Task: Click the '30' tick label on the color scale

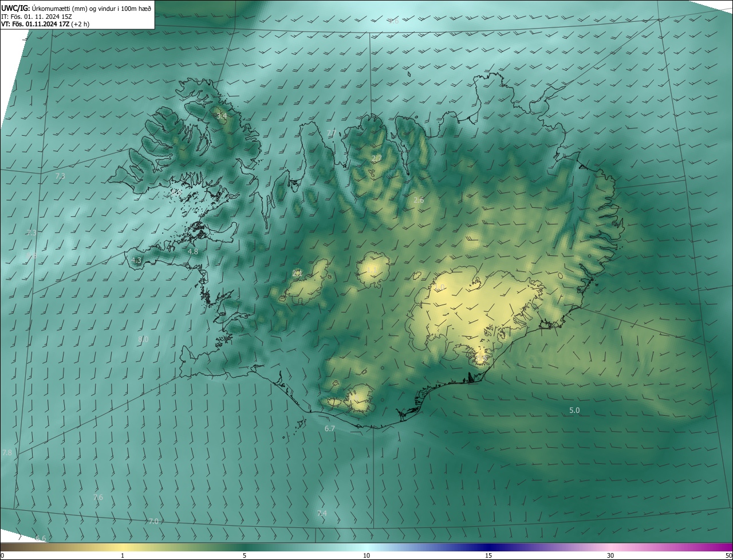Action: coord(610,555)
